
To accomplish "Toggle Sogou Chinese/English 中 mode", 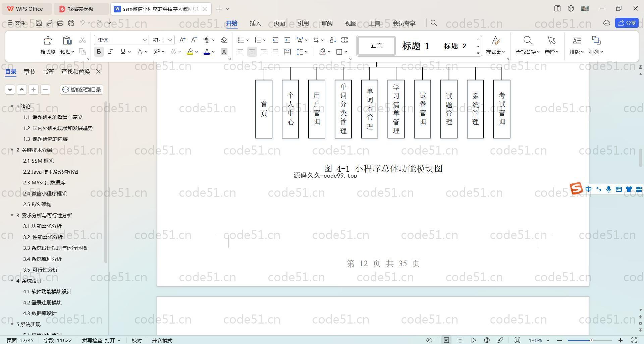I will (589, 189).
